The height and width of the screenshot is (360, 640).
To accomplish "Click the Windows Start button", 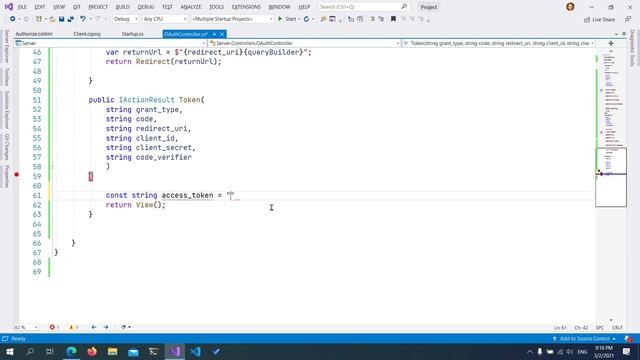I will point(10,351).
